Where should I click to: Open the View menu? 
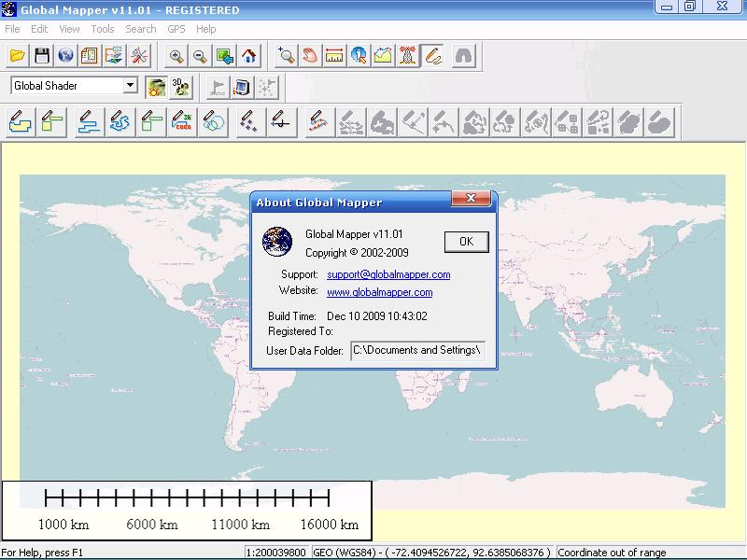[69, 29]
